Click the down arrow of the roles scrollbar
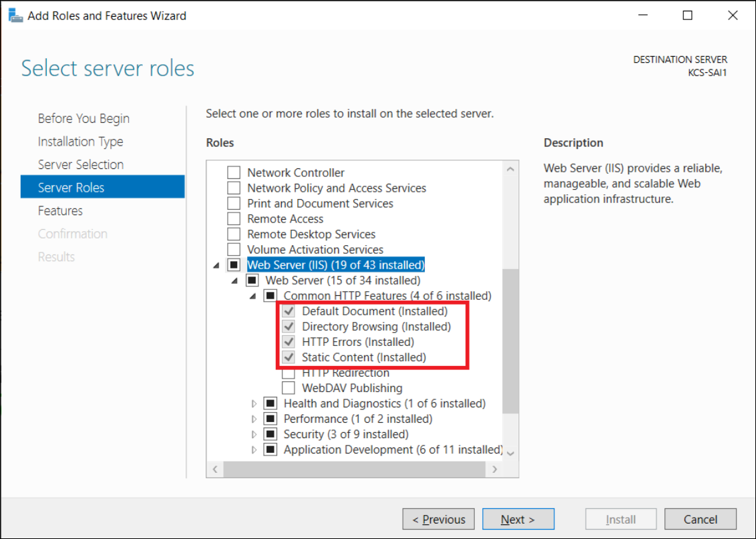The width and height of the screenshot is (756, 539). 511,454
